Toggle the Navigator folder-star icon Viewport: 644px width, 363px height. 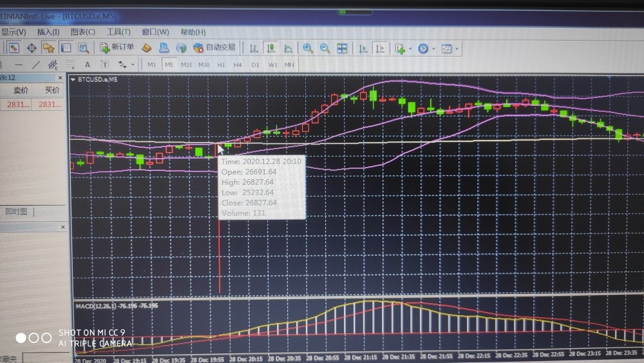(48, 48)
